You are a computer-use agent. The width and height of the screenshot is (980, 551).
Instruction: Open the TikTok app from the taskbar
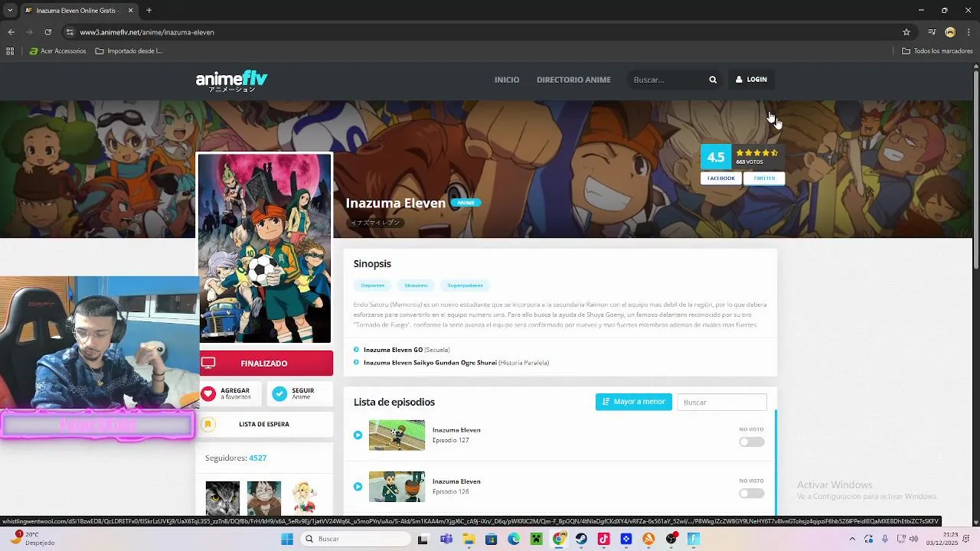click(603, 539)
